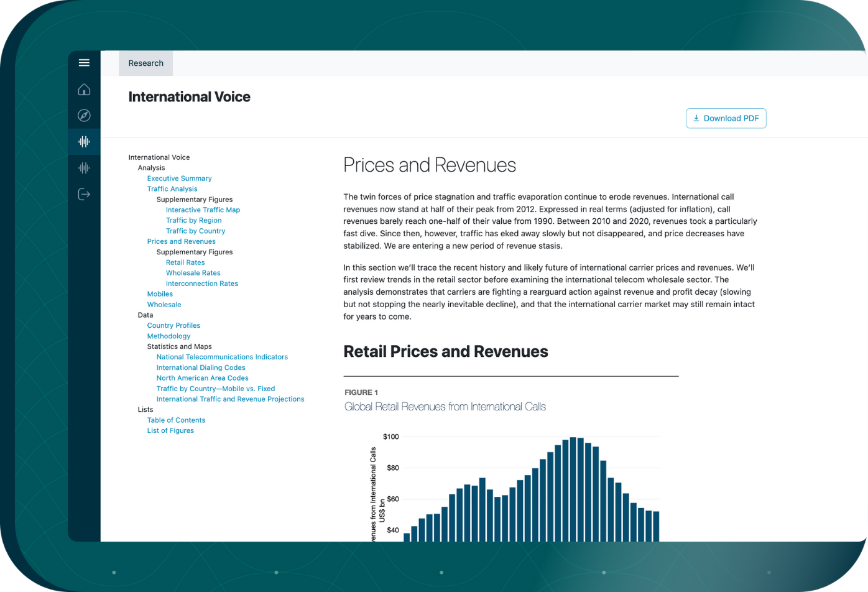View the Country Profiles data
Image resolution: width=868 pixels, height=592 pixels.
pyautogui.click(x=173, y=325)
